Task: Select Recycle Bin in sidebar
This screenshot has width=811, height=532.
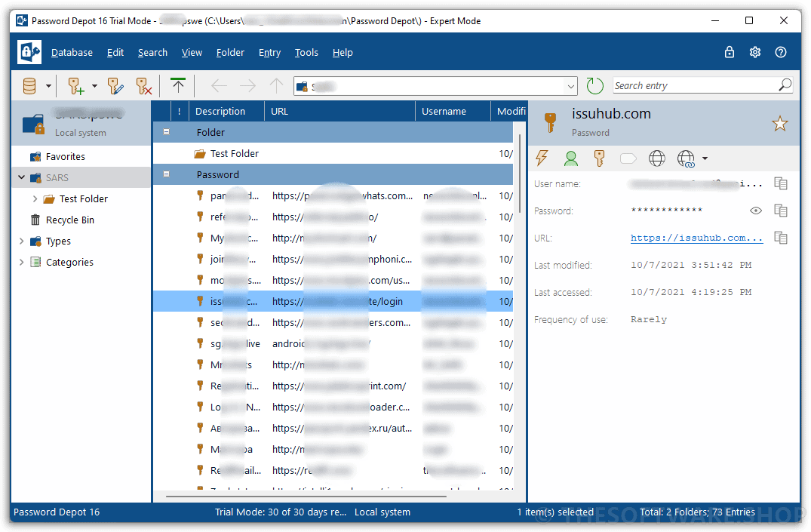Action: click(69, 220)
